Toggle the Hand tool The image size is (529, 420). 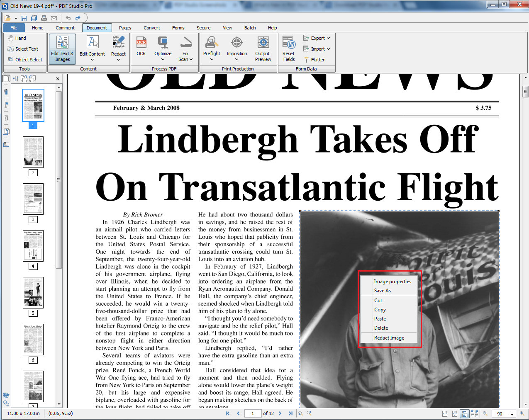coord(17,38)
